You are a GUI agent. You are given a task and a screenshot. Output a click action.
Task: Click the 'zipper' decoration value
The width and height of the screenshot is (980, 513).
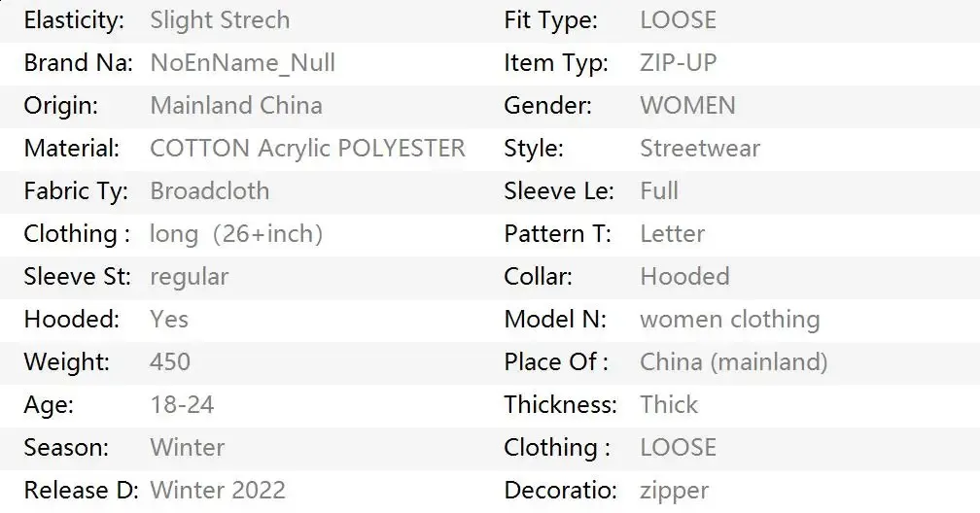coord(674,491)
